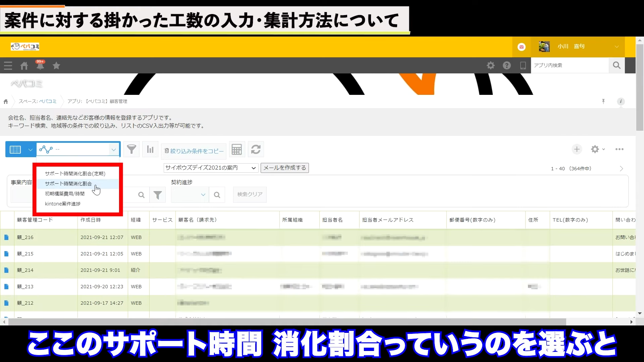Open the filter funnel icon in toolbar
The height and width of the screenshot is (362, 644).
[131, 149]
